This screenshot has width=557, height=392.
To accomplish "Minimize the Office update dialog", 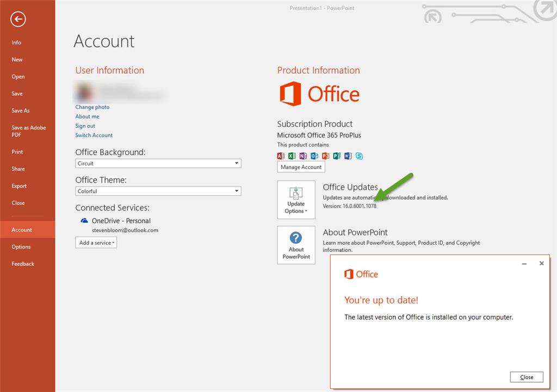I will [x=524, y=264].
